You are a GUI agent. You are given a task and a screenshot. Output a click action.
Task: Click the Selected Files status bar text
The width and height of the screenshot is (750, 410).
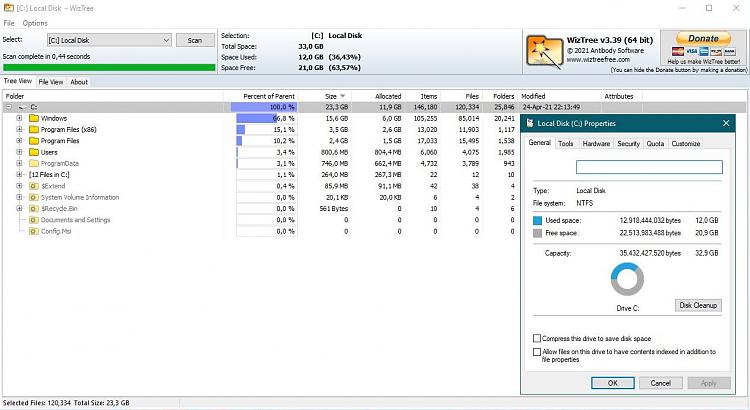point(66,403)
